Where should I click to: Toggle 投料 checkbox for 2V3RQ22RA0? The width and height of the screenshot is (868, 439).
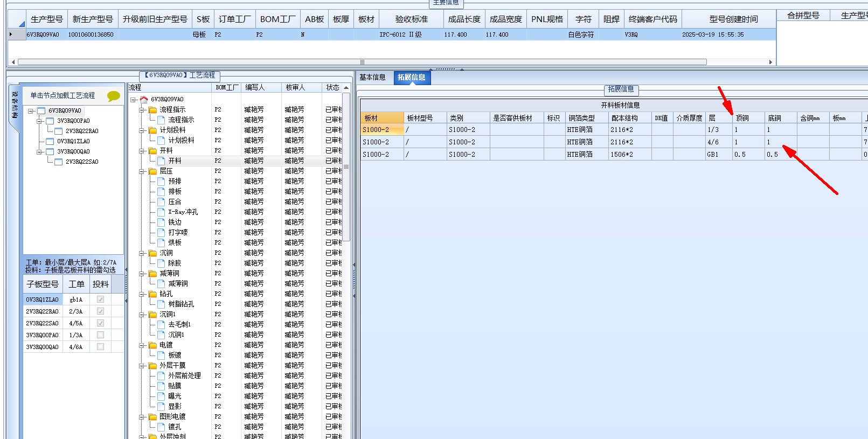tap(100, 311)
